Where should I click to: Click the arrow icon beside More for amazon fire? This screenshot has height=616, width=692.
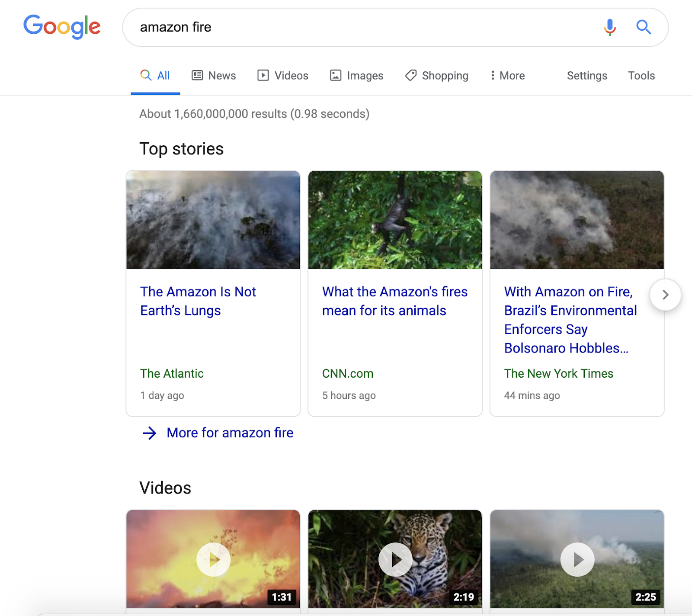click(x=150, y=433)
